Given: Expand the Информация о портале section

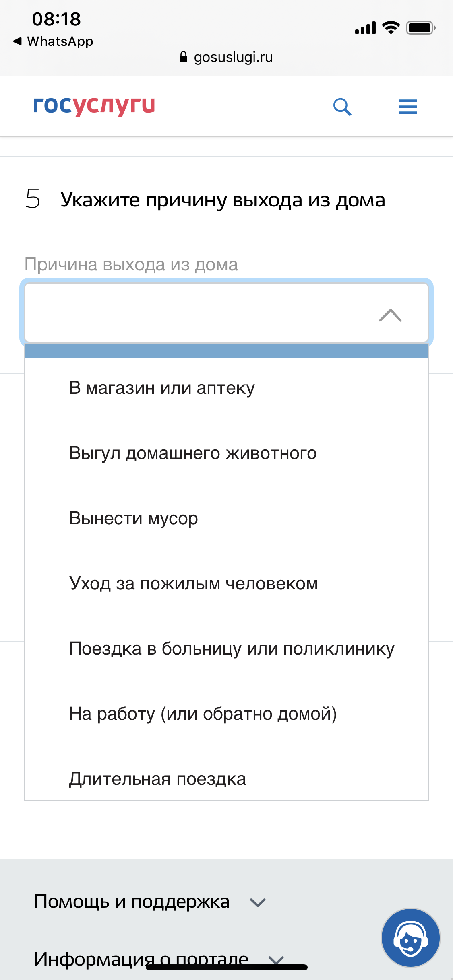Looking at the screenshot, I should (x=276, y=959).
